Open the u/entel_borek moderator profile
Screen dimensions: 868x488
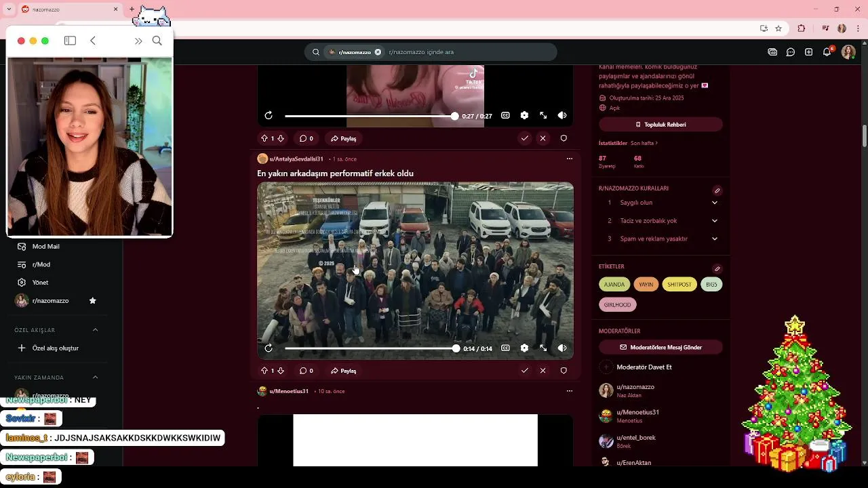point(636,438)
